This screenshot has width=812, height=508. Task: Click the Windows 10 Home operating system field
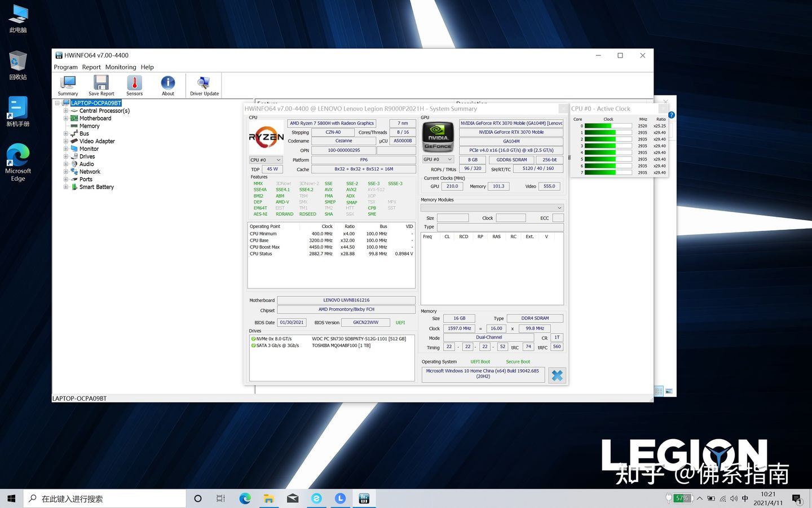(483, 374)
